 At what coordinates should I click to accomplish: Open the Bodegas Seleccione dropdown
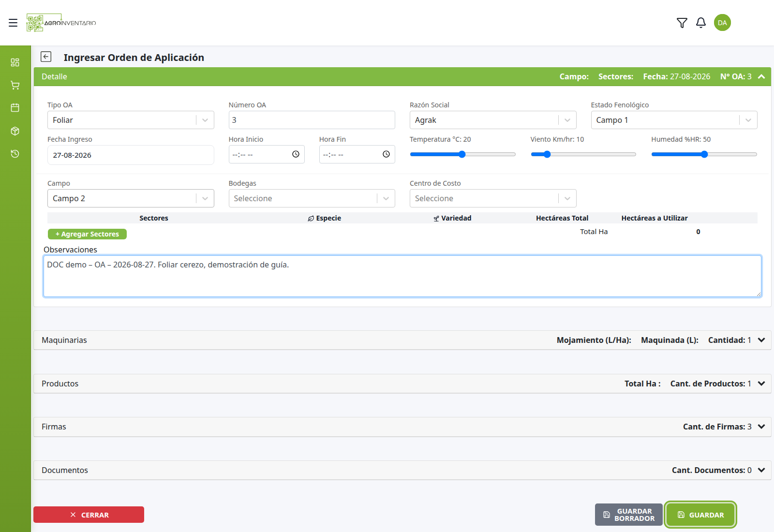pyautogui.click(x=312, y=198)
